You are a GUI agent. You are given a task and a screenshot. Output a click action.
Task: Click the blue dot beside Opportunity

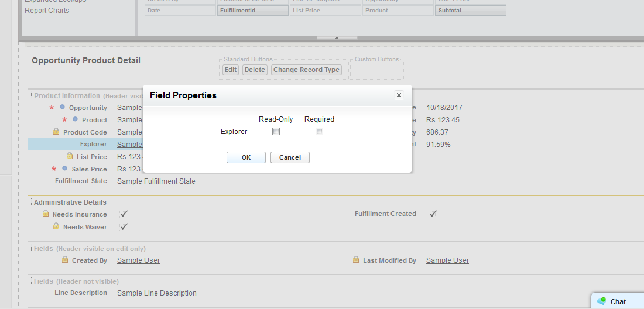tap(63, 107)
